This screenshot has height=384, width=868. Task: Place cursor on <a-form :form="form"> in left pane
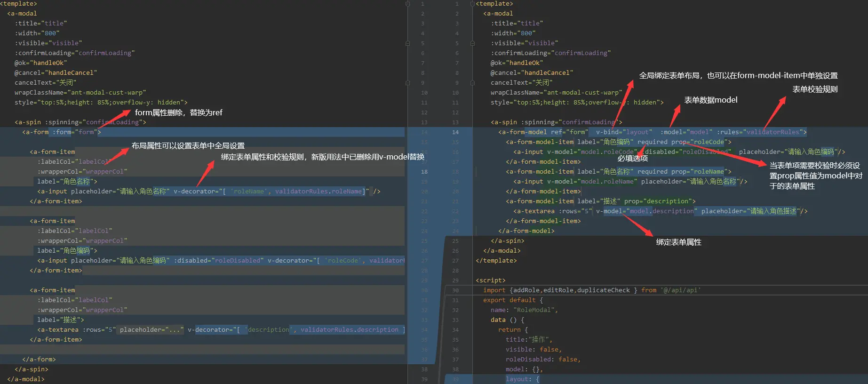(x=62, y=132)
